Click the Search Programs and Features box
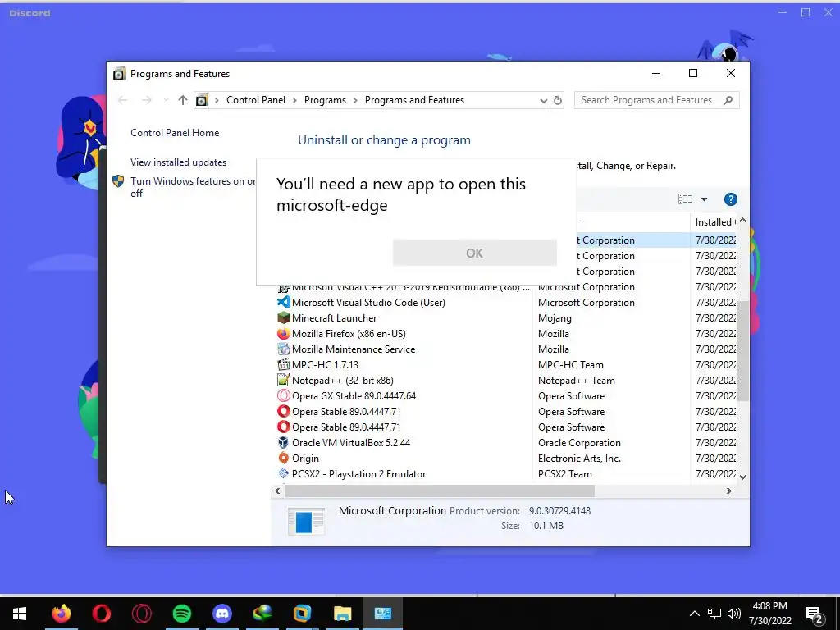The height and width of the screenshot is (630, 840). pos(656,100)
